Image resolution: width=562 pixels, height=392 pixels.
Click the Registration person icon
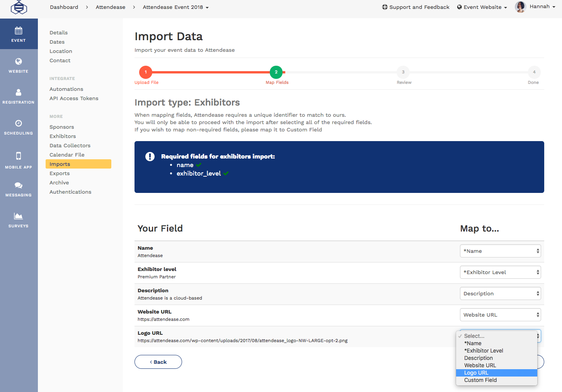click(19, 92)
